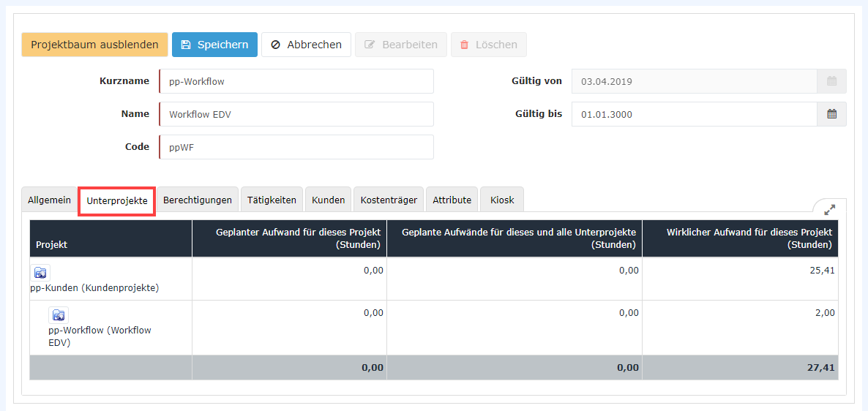Viewport: 868px width, 411px height.
Task: Click the pp-Workflow (Workflow EDV) row label
Action: coord(100,336)
